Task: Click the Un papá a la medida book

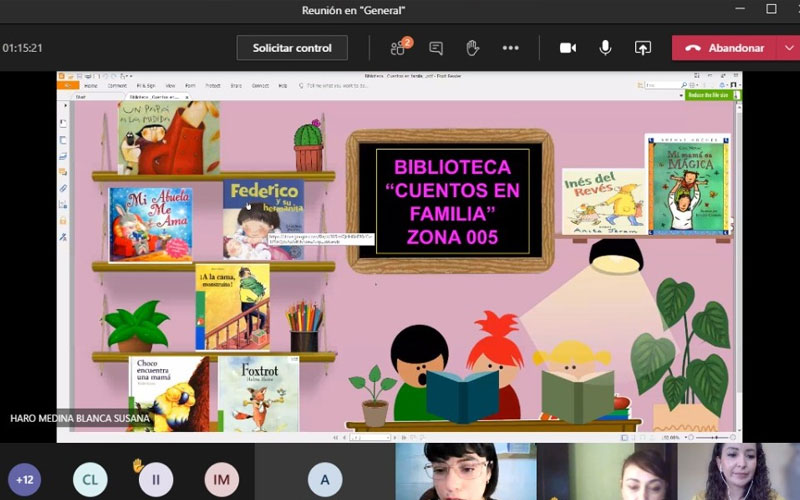Action: tap(169, 138)
